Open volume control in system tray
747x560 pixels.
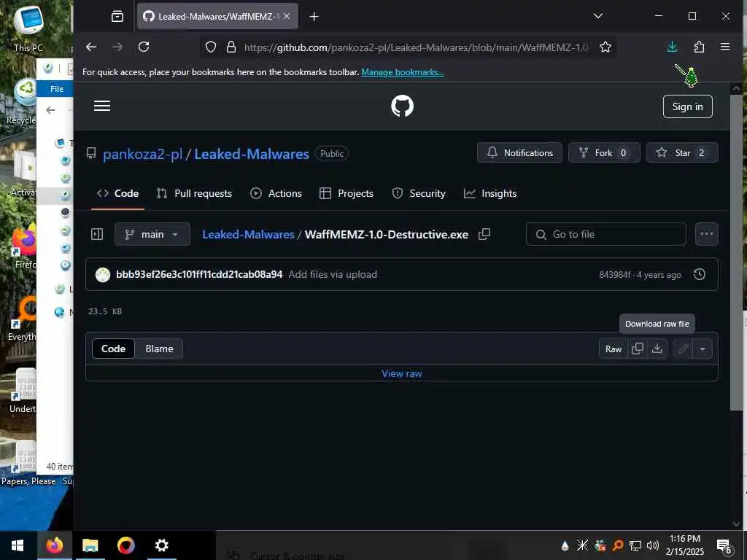point(653,545)
